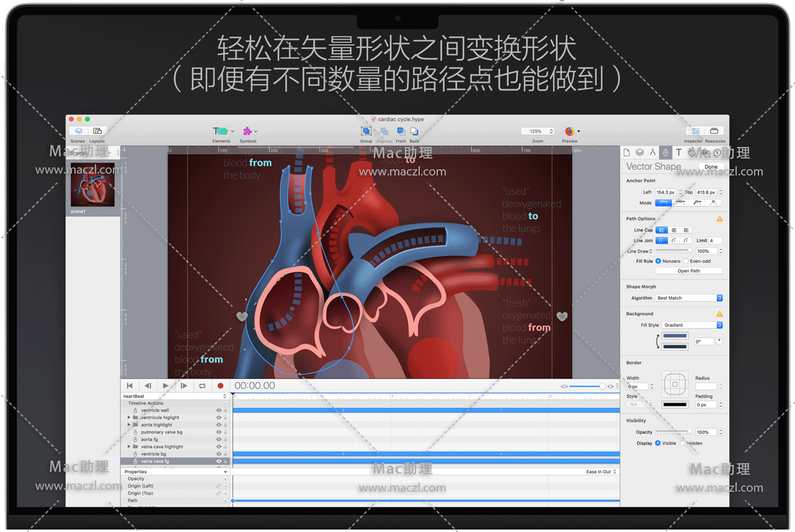Toggle timeline loop playback icon

tap(202, 386)
